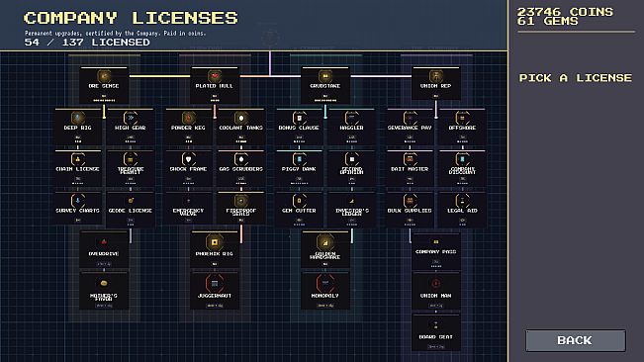Image resolution: width=644 pixels, height=362 pixels.
Task: Click the 61 Gems counter
Action: click(547, 21)
